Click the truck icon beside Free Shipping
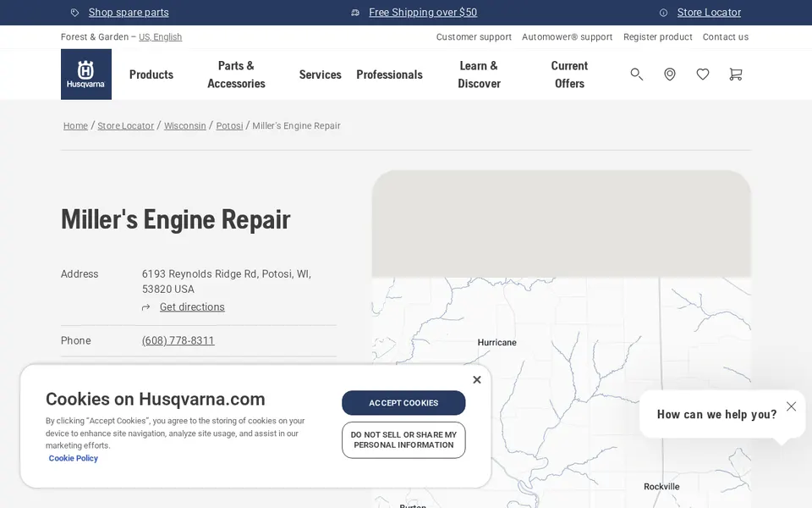This screenshot has height=508, width=812. (x=355, y=13)
